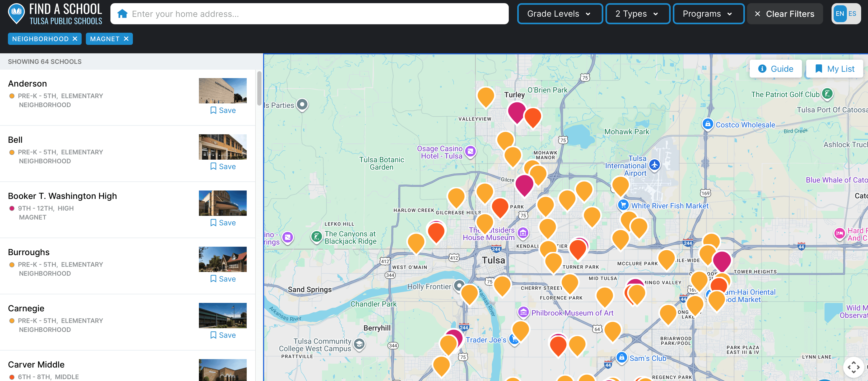This screenshot has width=868, height=381.
Task: Open the 2 Types dropdown
Action: point(637,14)
